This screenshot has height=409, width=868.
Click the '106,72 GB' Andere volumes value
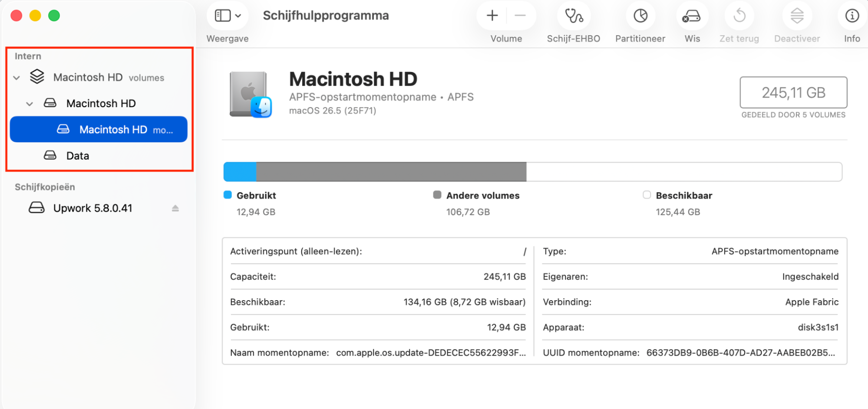[468, 212]
